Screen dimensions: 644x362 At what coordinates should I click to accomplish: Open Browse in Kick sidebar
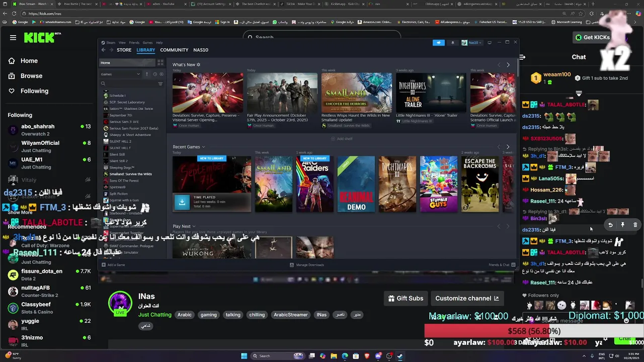pyautogui.click(x=31, y=76)
